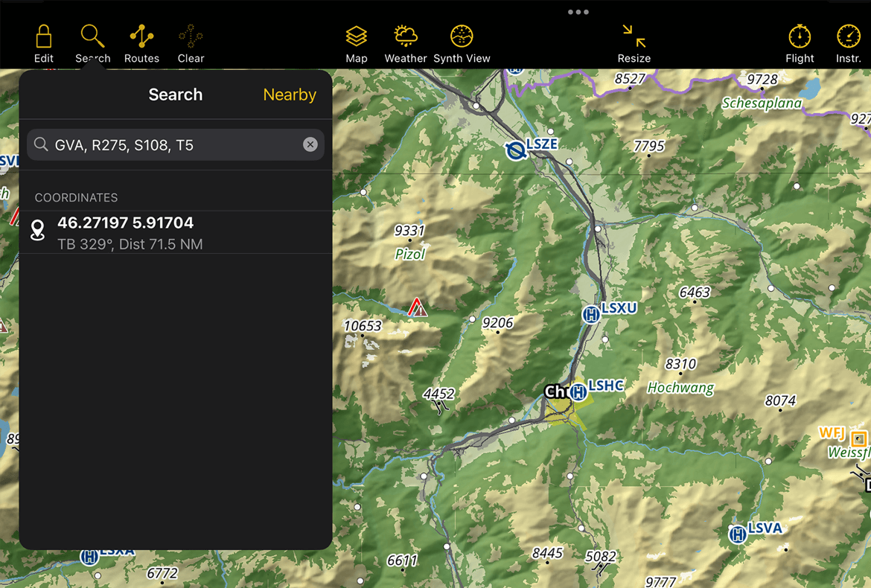Screen dimensions: 871x588
Task: Open the three-dot multitasking menu
Action: [578, 12]
